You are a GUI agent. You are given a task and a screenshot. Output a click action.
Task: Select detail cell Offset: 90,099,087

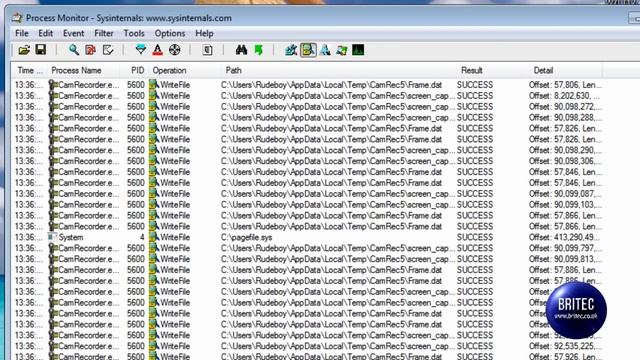[x=565, y=194]
